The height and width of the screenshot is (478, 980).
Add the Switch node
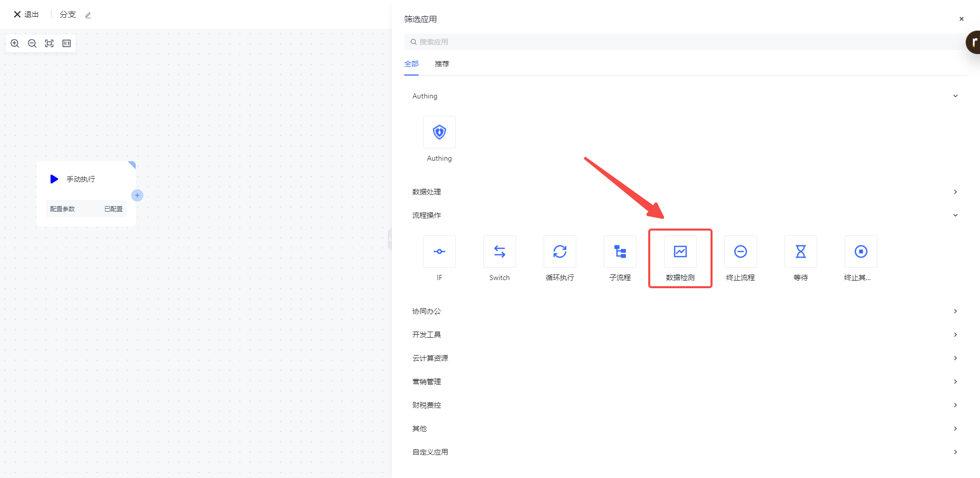tap(499, 251)
